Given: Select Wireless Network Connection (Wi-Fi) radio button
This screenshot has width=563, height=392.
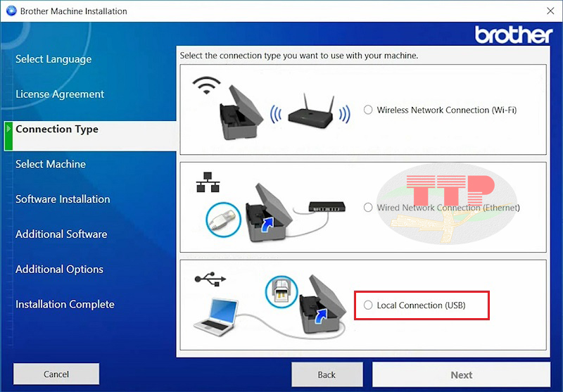Looking at the screenshot, I should (368, 110).
